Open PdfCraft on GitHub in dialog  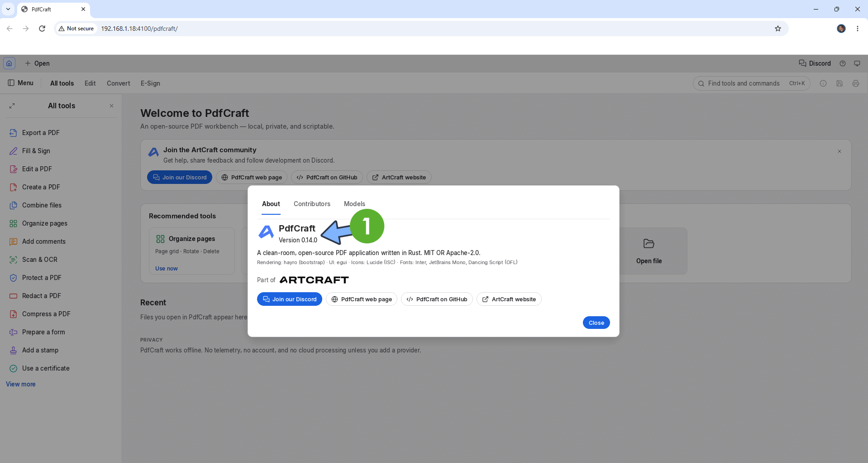(x=437, y=299)
